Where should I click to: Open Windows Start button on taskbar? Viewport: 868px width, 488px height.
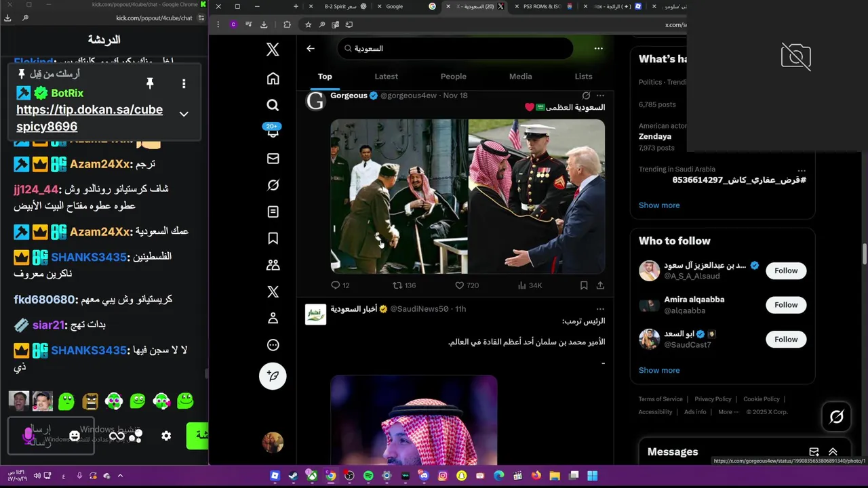point(592,476)
